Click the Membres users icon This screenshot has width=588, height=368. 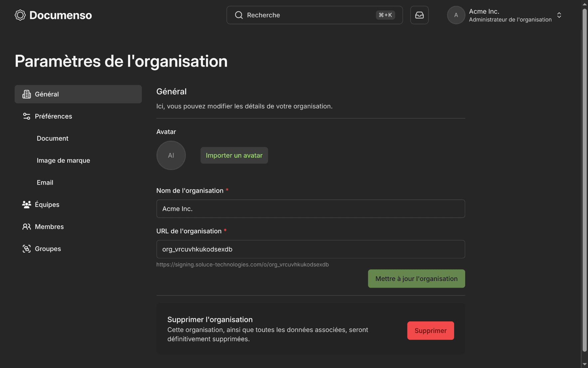pos(27,227)
